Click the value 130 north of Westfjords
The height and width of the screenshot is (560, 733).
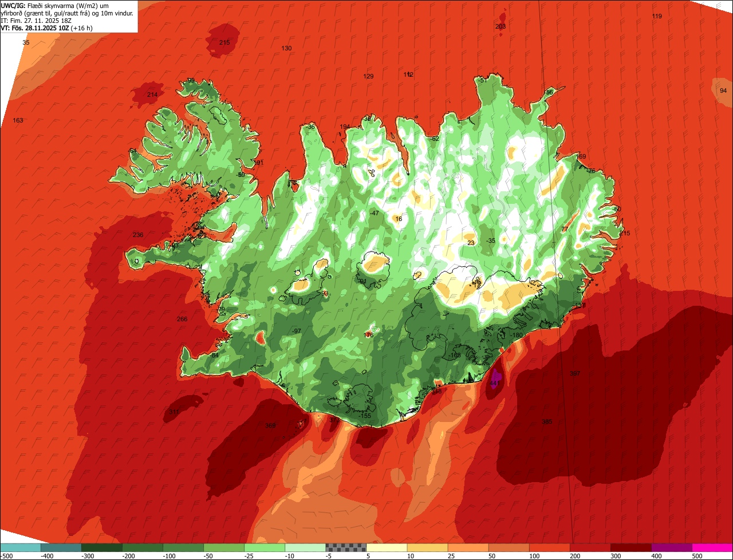click(x=286, y=48)
